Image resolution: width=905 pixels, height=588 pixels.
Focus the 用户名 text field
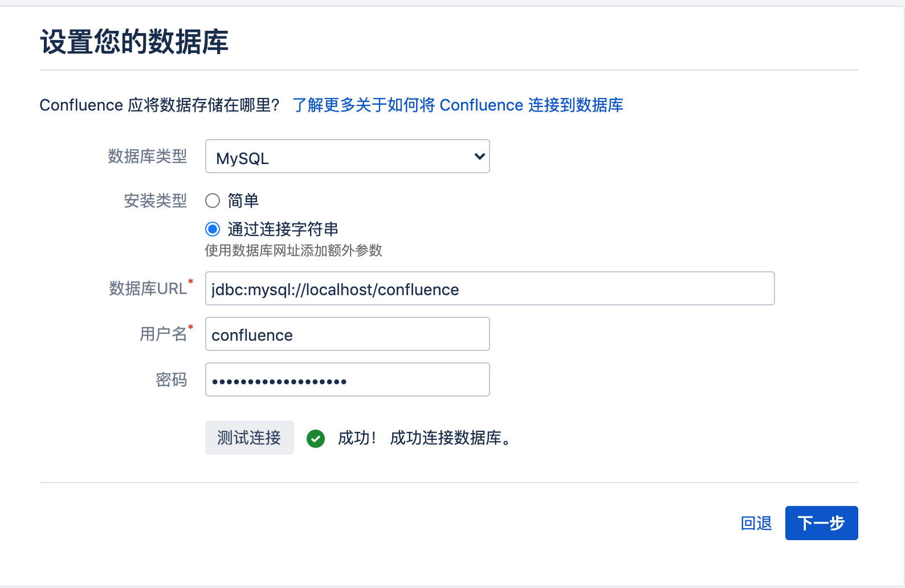[347, 334]
